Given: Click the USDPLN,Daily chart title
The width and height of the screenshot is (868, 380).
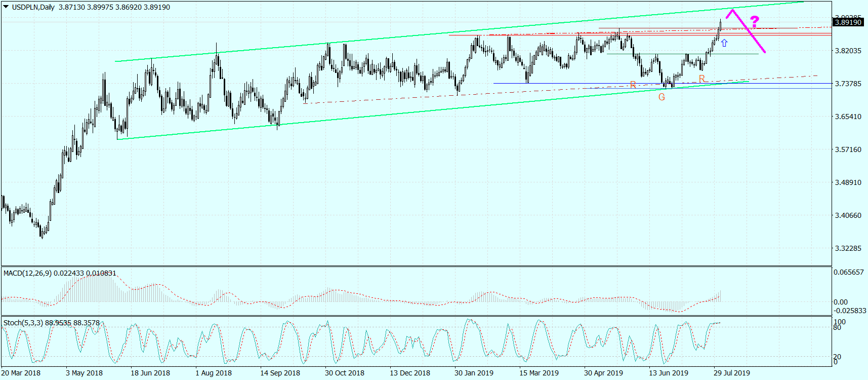Looking at the screenshot, I should click(x=33, y=7).
